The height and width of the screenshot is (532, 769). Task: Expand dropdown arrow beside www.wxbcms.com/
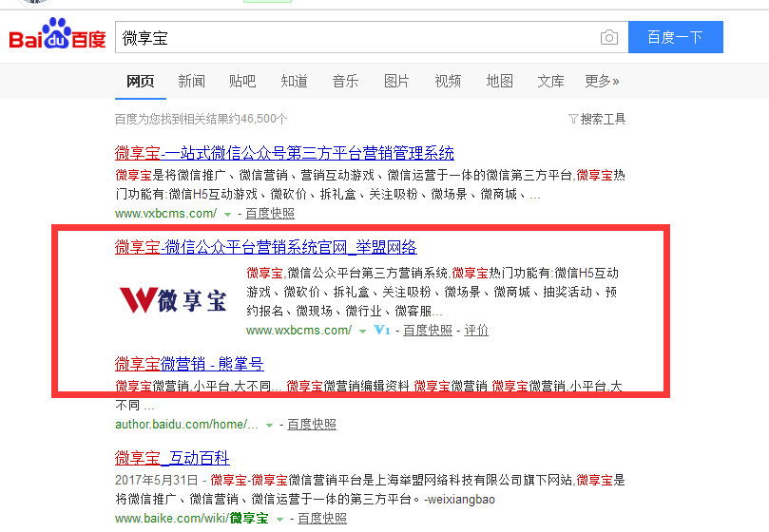(362, 332)
